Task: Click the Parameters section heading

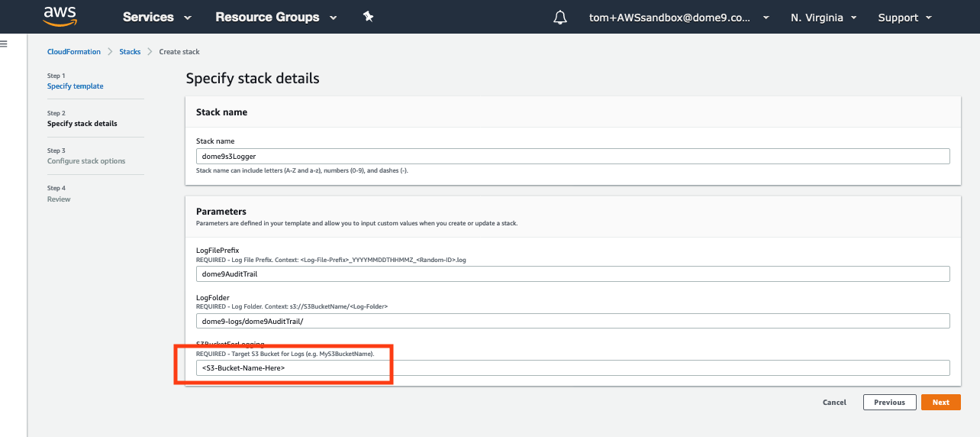Action: (x=221, y=211)
